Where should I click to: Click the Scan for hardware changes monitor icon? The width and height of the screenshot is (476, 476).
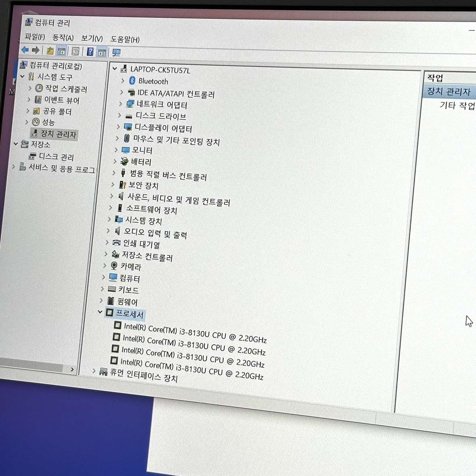pos(116,52)
